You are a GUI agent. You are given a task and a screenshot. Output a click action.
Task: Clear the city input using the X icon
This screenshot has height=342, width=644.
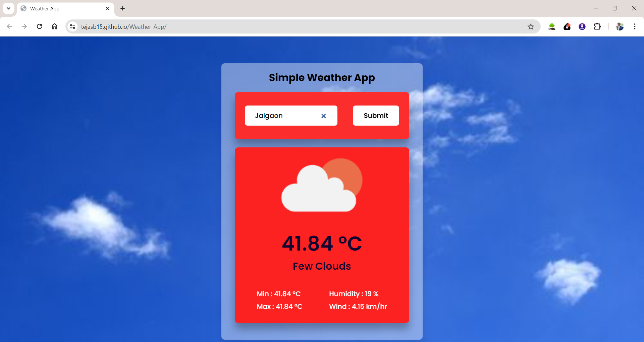click(x=323, y=116)
